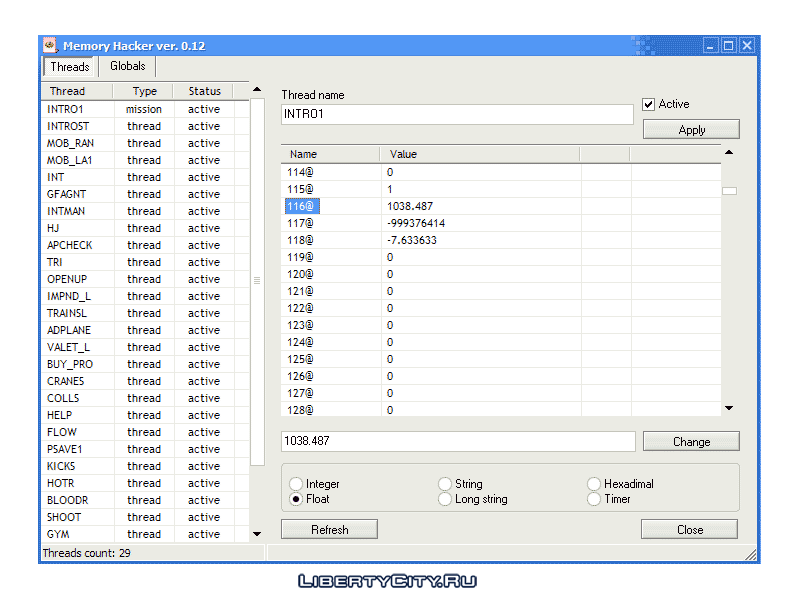
Task: Select the MOB_RAN thread row
Action: coord(71,143)
